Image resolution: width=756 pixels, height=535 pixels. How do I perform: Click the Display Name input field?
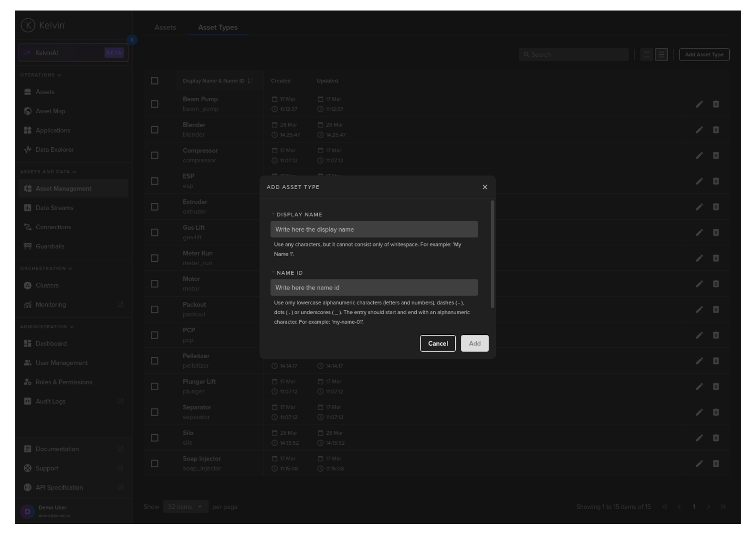pos(374,229)
